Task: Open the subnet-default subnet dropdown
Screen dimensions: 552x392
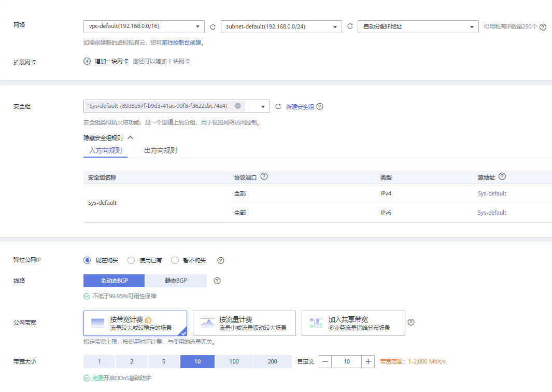Action: (x=281, y=27)
